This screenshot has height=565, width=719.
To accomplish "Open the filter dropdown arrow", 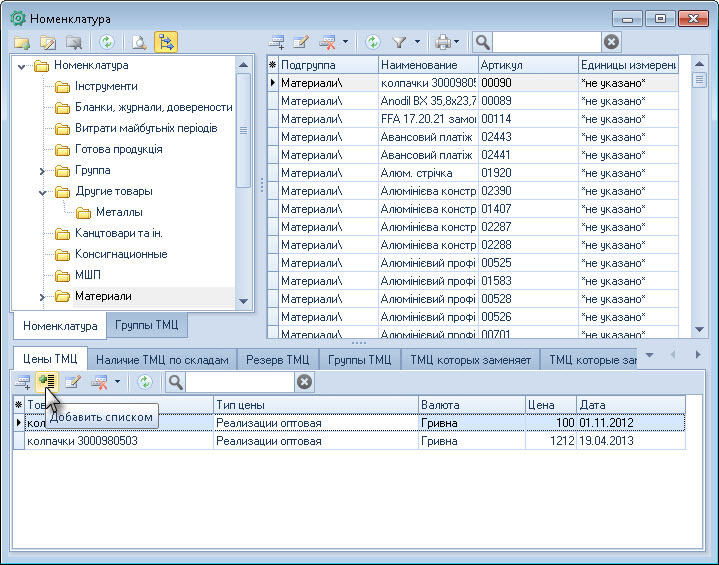I will point(417,42).
